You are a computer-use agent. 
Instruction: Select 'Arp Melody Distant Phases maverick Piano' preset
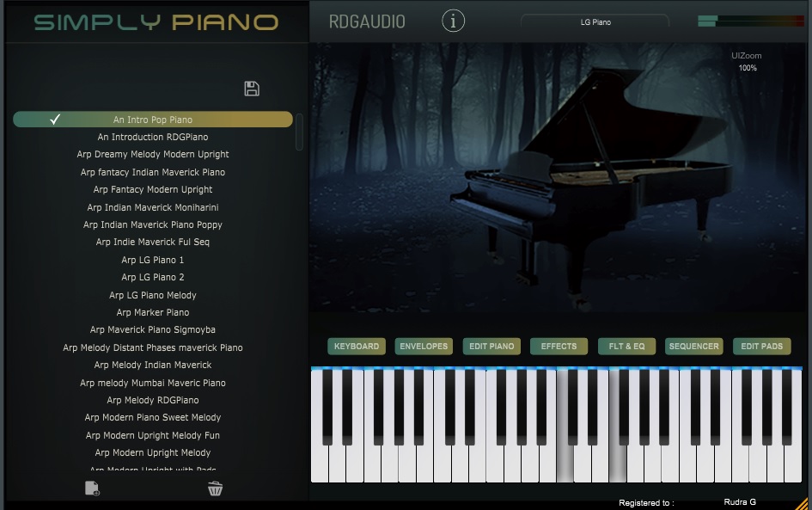coord(153,347)
